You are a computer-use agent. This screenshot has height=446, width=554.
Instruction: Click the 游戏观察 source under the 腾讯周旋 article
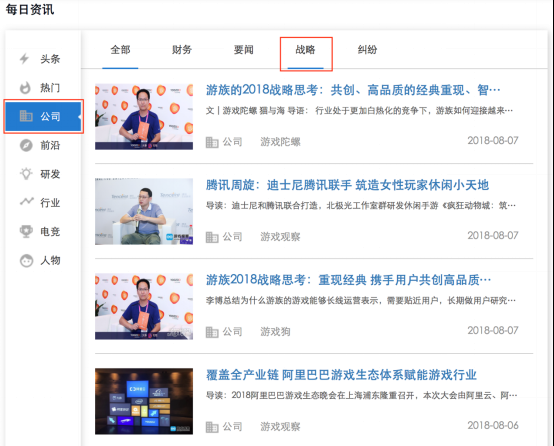point(281,237)
